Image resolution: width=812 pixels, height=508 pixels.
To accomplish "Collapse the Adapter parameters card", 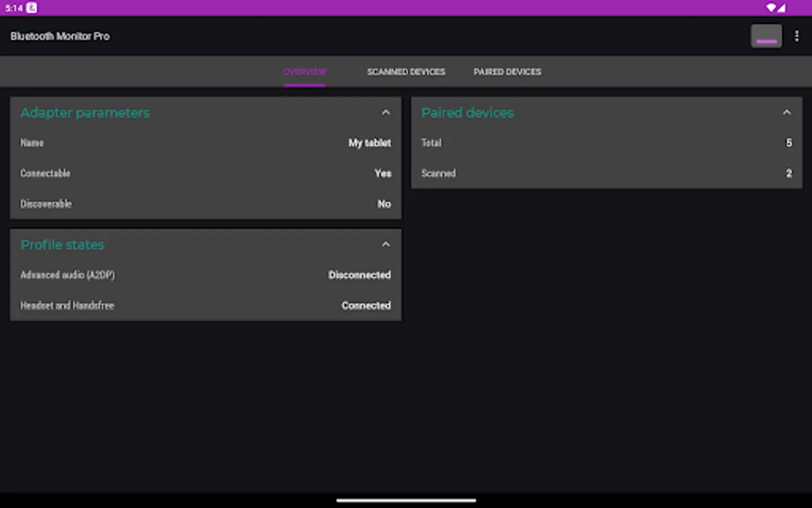I will tap(386, 112).
